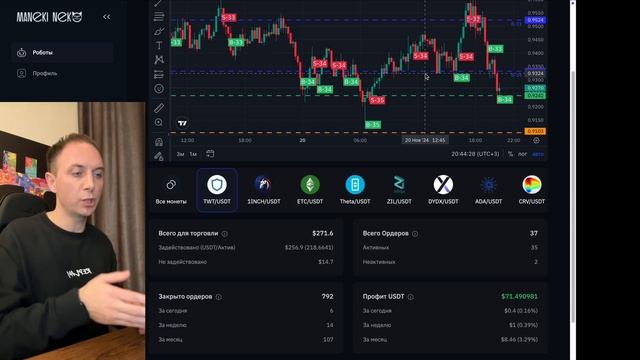Click the green 0.9242 price label
Image resolution: width=640 pixels, height=360 pixels.
click(535, 96)
